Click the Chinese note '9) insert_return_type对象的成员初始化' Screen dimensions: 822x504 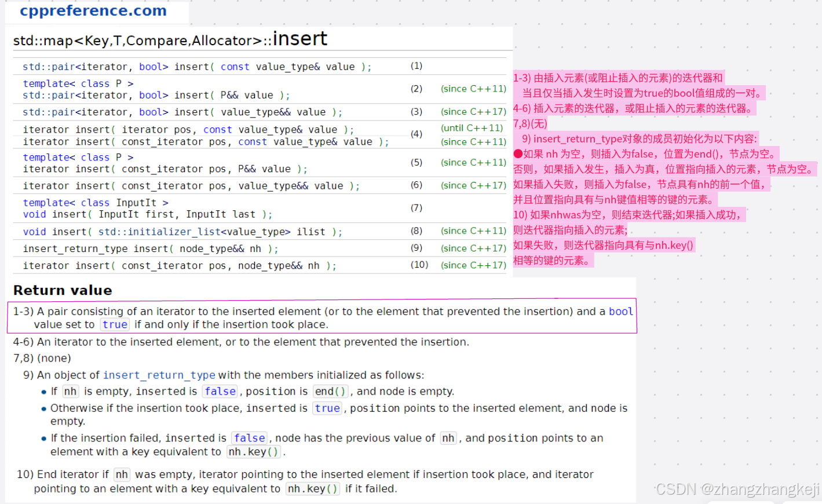pyautogui.click(x=640, y=138)
